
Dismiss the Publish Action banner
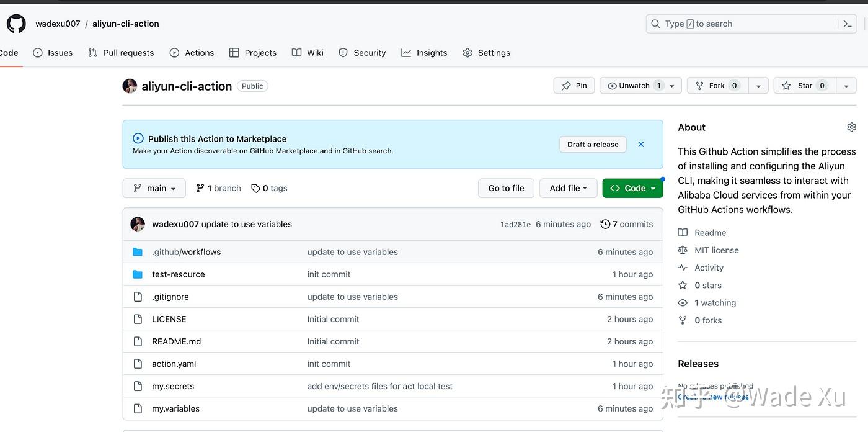(x=640, y=144)
